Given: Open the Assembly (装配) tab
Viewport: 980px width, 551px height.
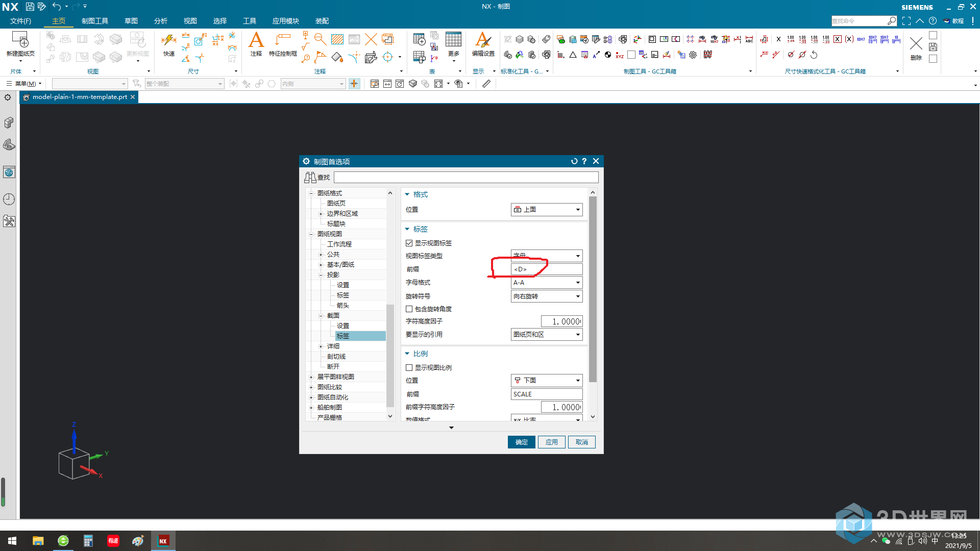Looking at the screenshot, I should [x=322, y=21].
